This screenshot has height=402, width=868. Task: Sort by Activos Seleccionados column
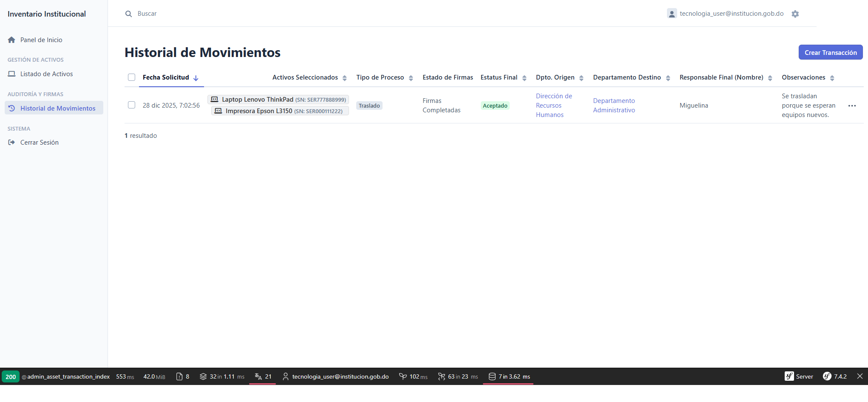pos(309,77)
